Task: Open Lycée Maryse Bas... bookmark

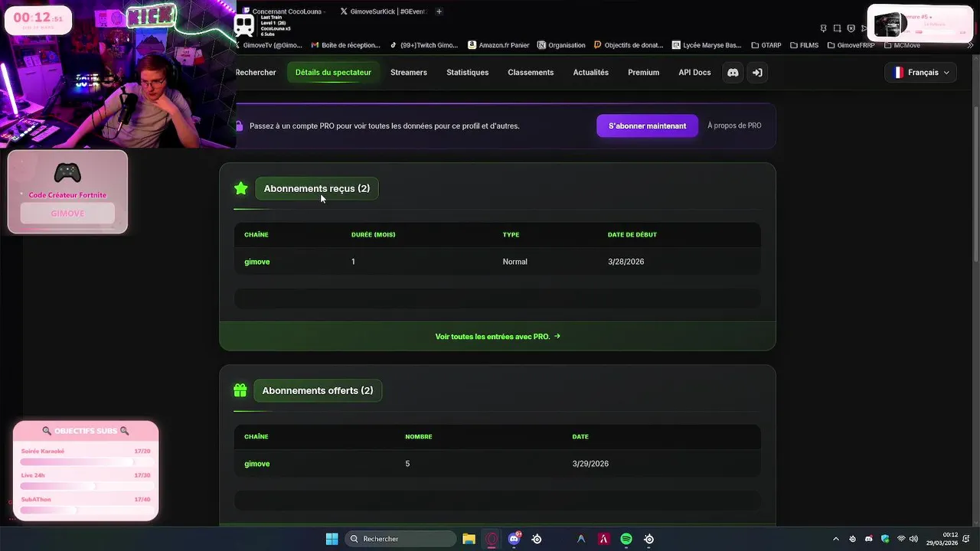Action: tap(707, 45)
